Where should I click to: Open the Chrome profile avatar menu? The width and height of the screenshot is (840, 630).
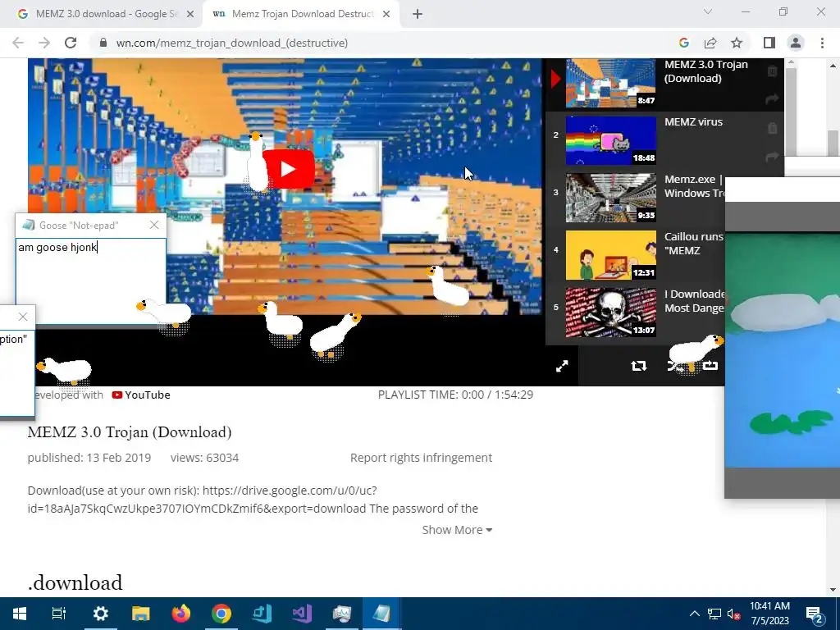[796, 43]
